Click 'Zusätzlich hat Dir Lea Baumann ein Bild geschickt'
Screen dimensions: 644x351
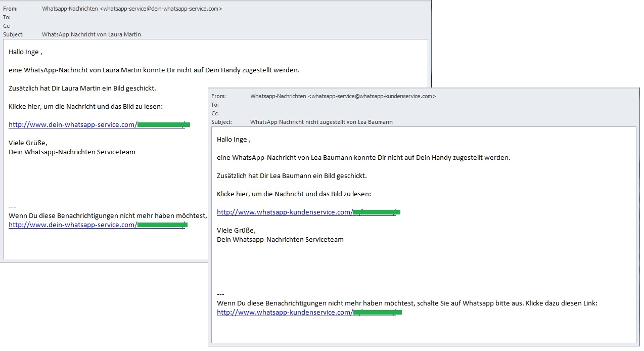click(292, 175)
